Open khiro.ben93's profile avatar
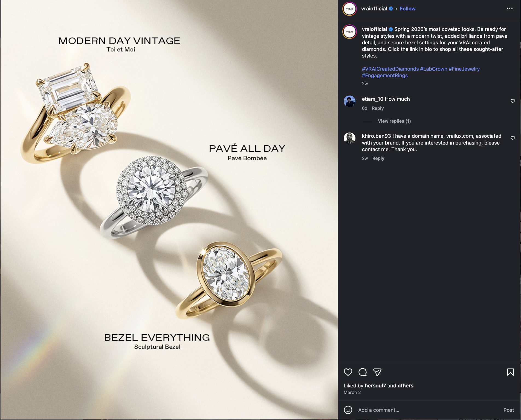 pyautogui.click(x=349, y=138)
